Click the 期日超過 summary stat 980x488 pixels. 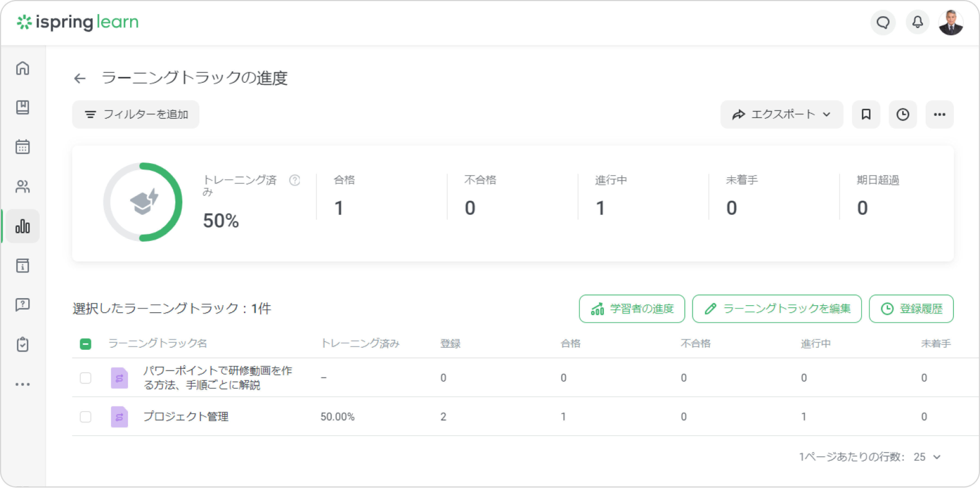pos(878,196)
